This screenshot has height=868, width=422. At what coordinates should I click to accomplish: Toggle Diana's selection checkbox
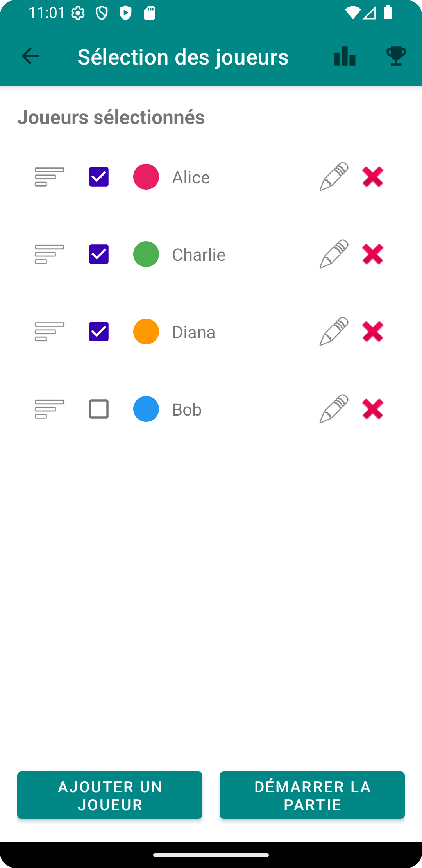click(99, 332)
